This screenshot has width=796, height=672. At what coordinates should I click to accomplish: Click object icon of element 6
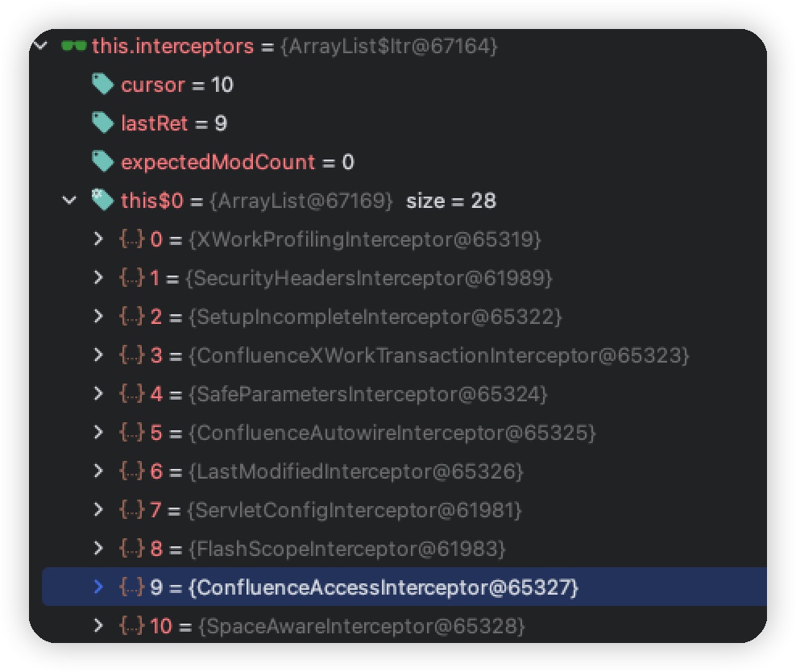click(x=132, y=471)
